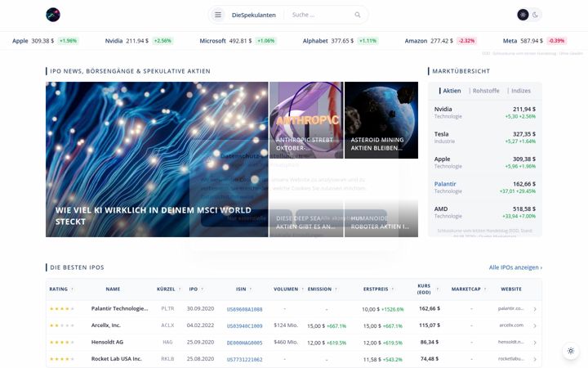Visit palantir.co... website link
Image resolution: width=588 pixels, height=368 pixels.
[510, 308]
